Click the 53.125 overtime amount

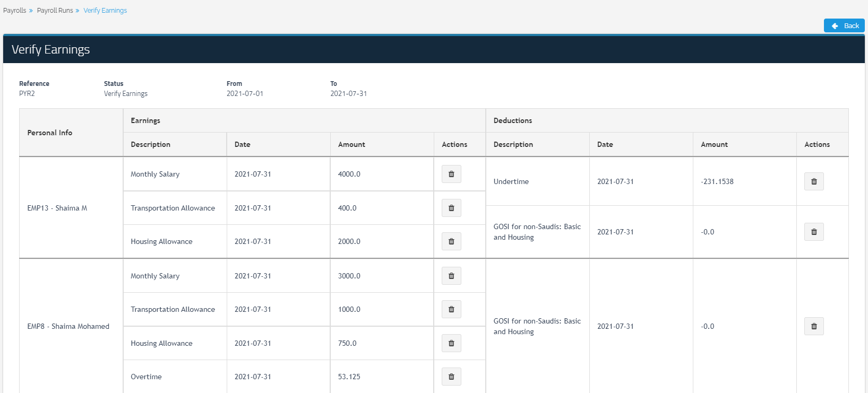click(349, 377)
